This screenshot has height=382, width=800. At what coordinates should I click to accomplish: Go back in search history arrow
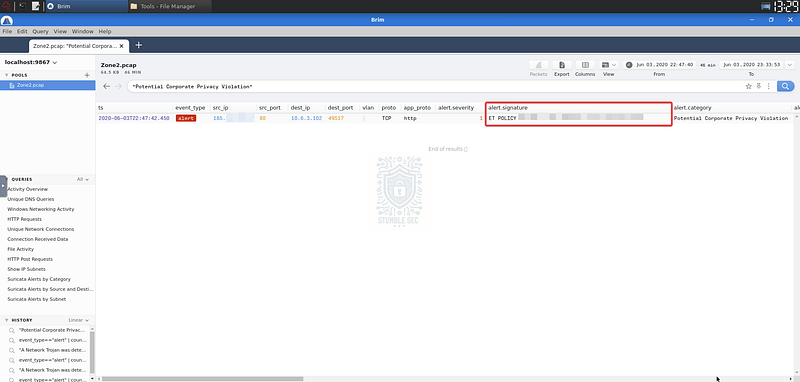tap(106, 86)
